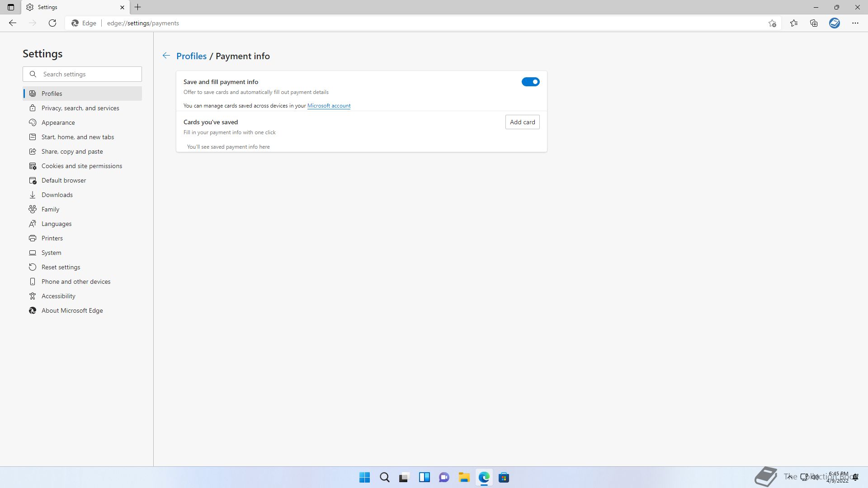The image size is (868, 488).
Task: Open a new tab with plus button
Action: [138, 7]
